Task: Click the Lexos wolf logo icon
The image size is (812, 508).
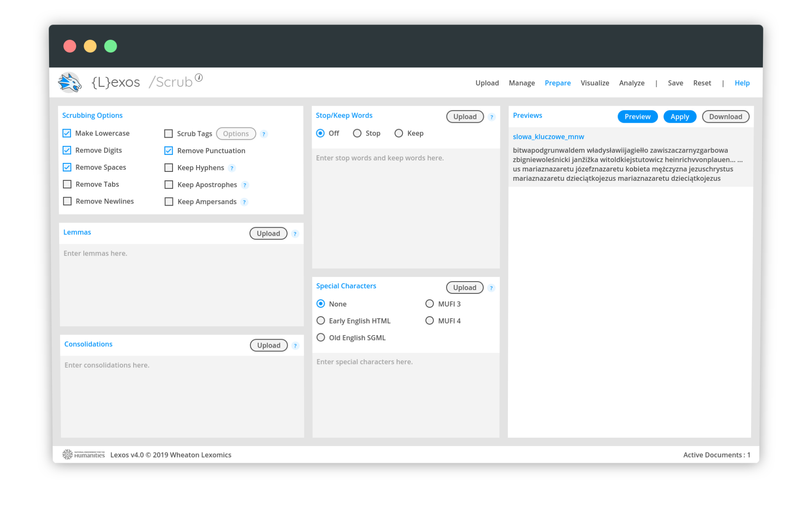Action: (70, 82)
